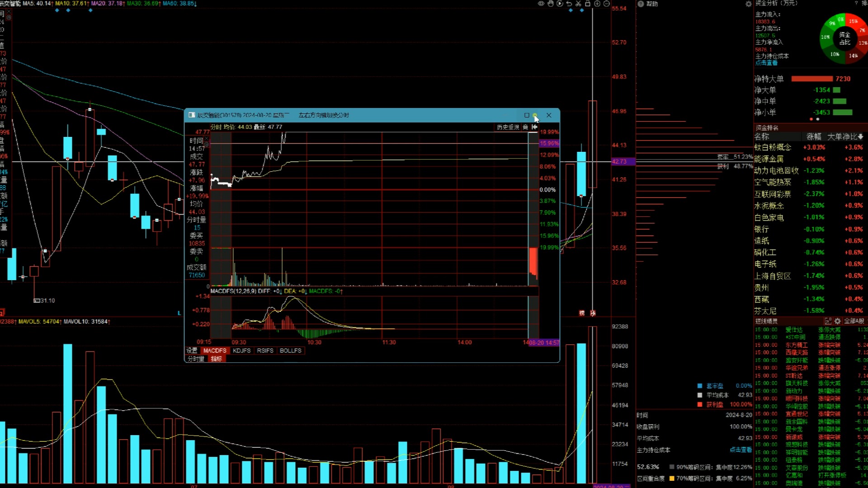Select the hand pan tool in chart toolbar
This screenshot has height=488, width=868.
551,4
